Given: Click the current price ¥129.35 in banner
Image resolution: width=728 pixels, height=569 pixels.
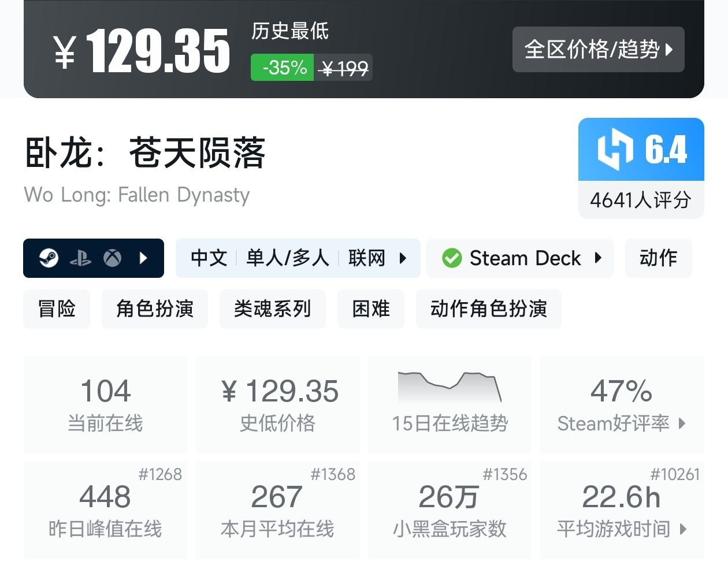Looking at the screenshot, I should [x=142, y=51].
